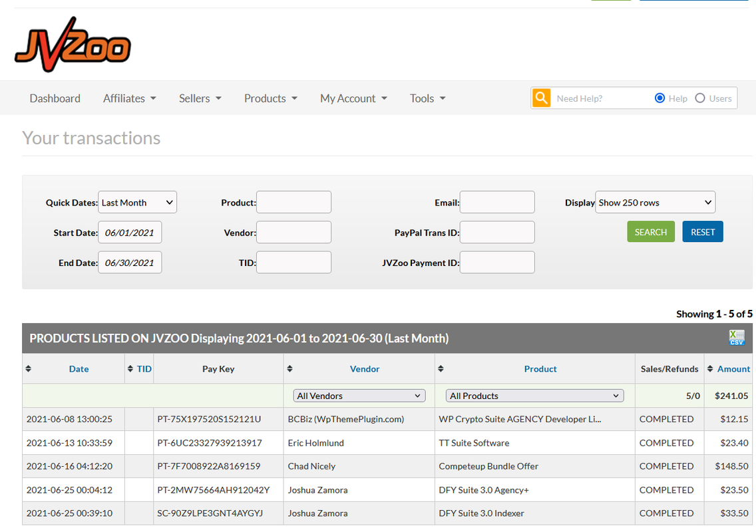Click product Competeup Bundle Offer

click(x=488, y=466)
